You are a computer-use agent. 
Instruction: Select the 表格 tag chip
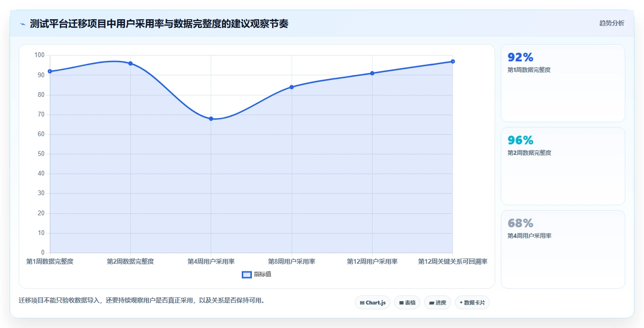click(407, 303)
